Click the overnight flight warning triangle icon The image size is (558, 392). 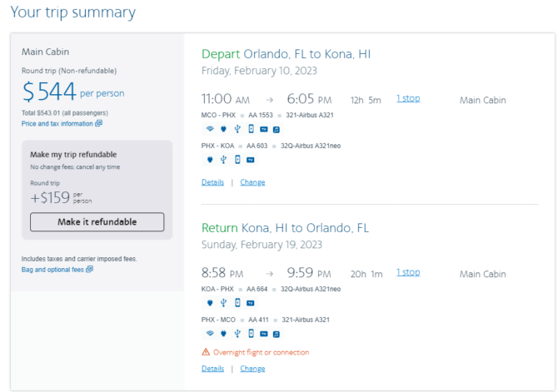206,352
